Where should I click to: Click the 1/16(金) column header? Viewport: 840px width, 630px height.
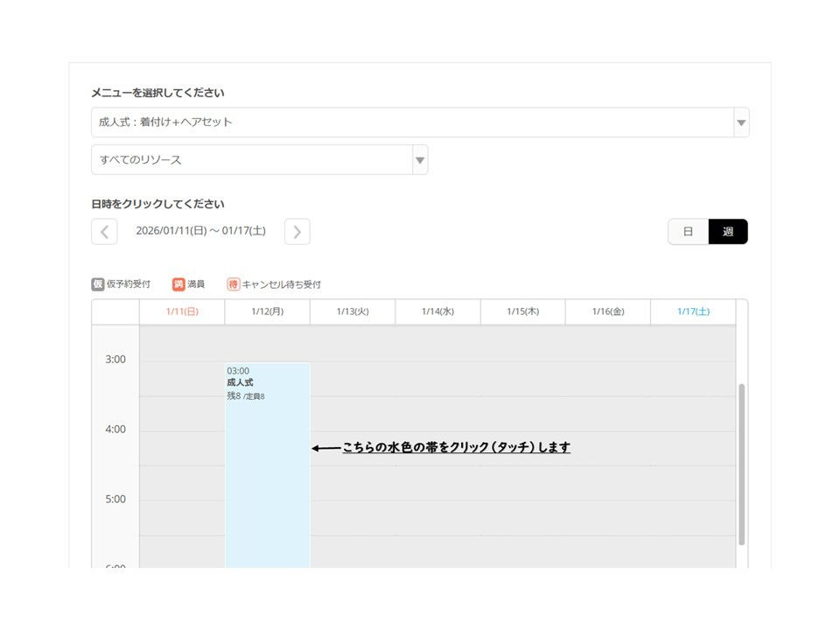point(608,311)
